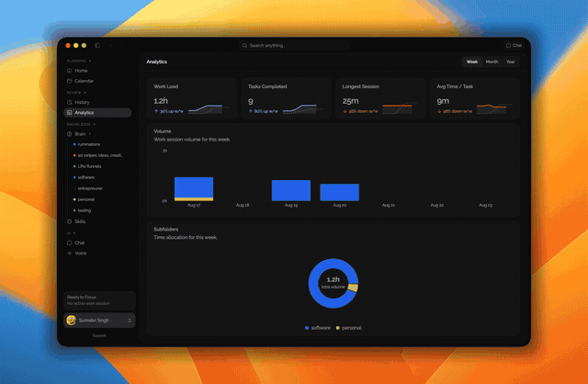Switch to the Month view
The image size is (588, 384).
pyautogui.click(x=492, y=62)
